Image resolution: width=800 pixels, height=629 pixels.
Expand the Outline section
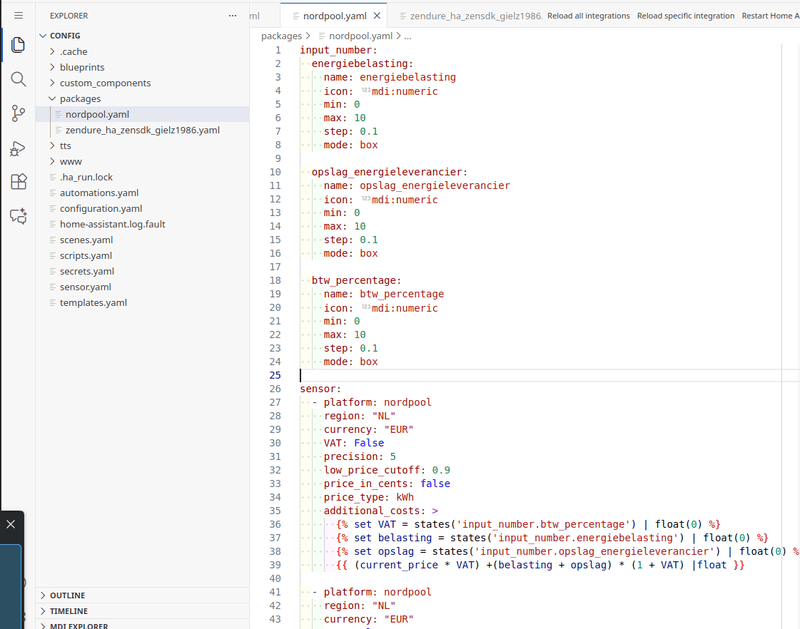(x=68, y=595)
